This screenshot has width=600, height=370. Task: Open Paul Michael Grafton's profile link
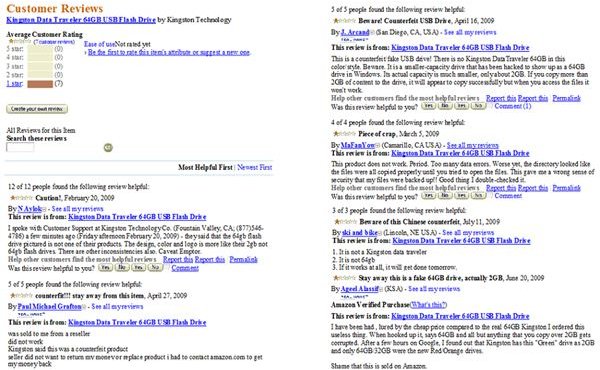point(49,306)
